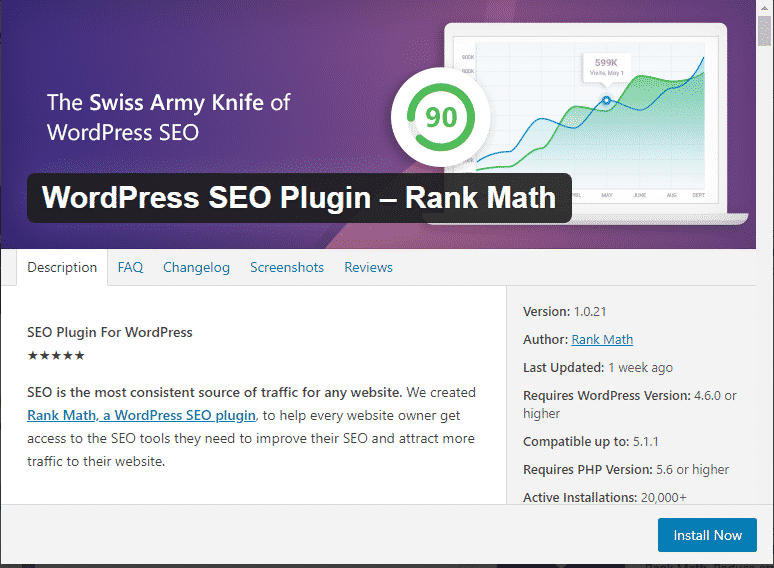Click the 'WordPress SEO Plugin – Rank Math' title

299,198
